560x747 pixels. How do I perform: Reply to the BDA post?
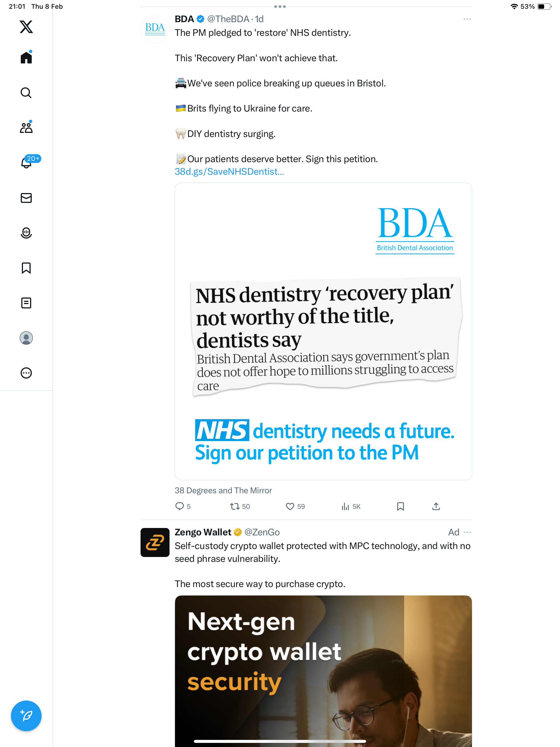179,506
